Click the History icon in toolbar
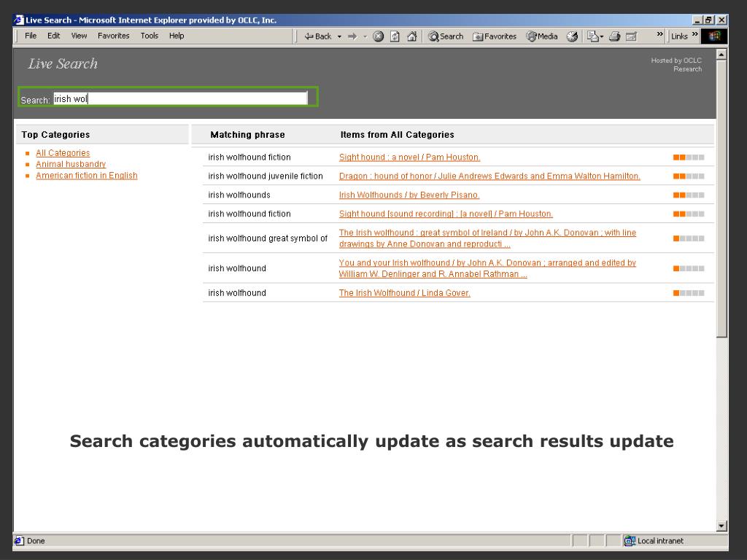This screenshot has width=747, height=560. (x=572, y=36)
